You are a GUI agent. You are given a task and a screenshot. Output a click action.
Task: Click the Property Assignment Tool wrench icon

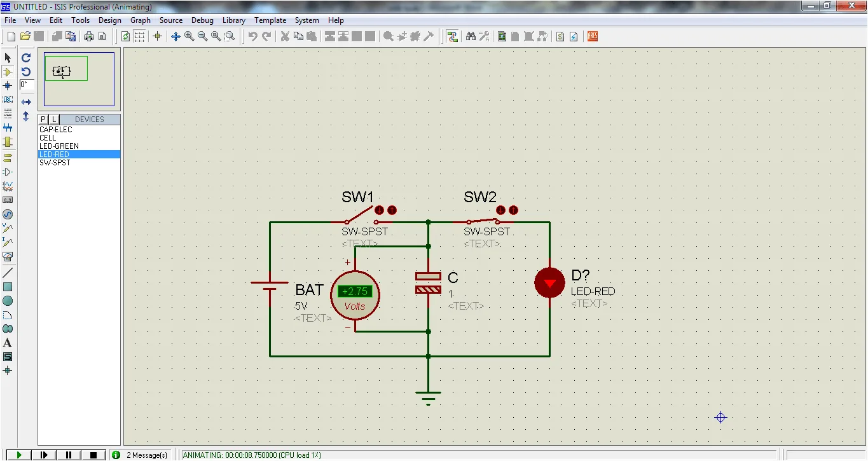[x=484, y=37]
